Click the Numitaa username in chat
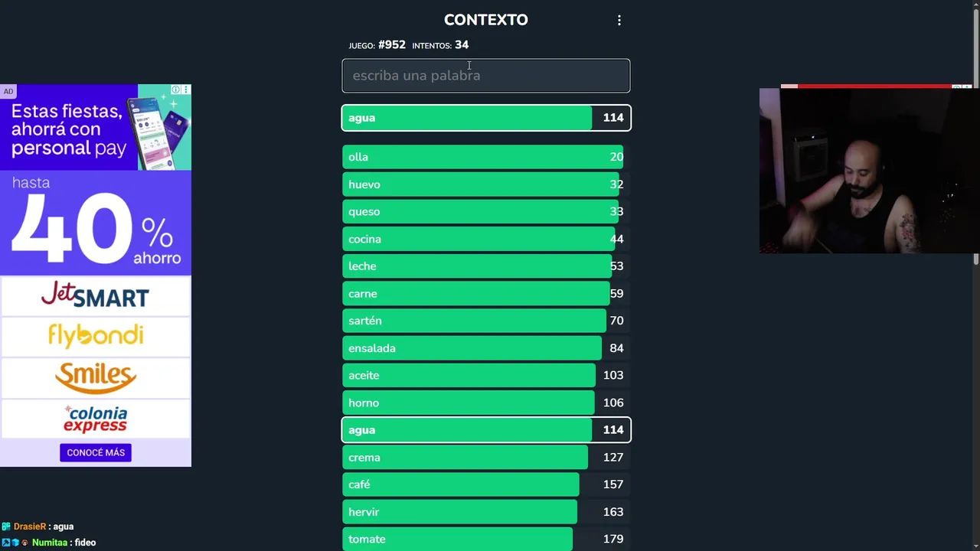This screenshot has width=980, height=551. click(x=50, y=543)
